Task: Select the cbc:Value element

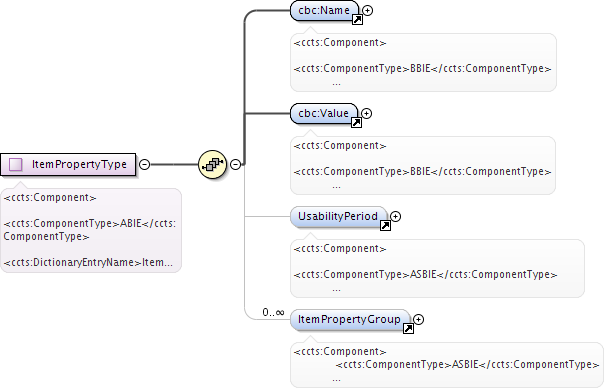Action: (324, 113)
